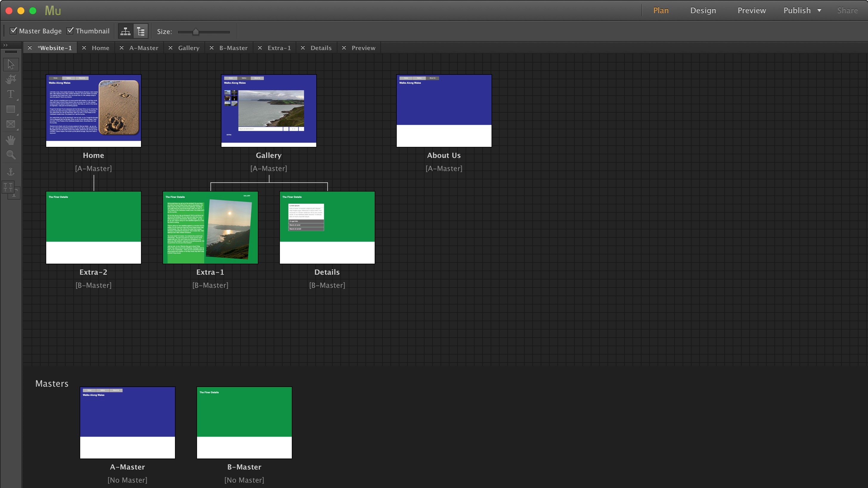Select the Rectangle tool
Viewport: 868px width, 488px height.
[x=11, y=109]
